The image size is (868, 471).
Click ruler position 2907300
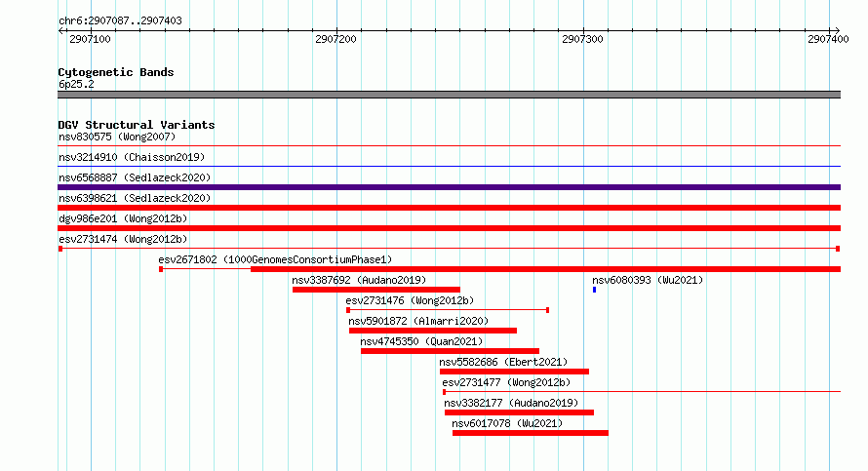coord(582,39)
